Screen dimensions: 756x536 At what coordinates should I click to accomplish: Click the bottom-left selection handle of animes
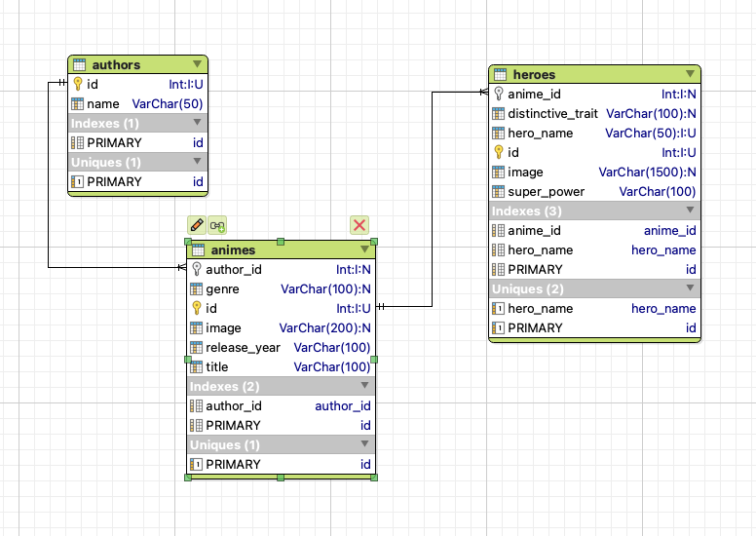pyautogui.click(x=188, y=478)
